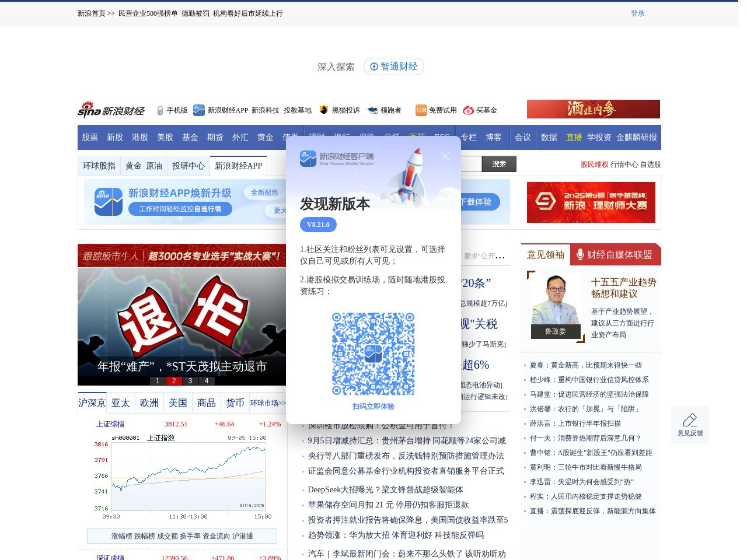Open the 智通财经 explore button

click(x=394, y=66)
